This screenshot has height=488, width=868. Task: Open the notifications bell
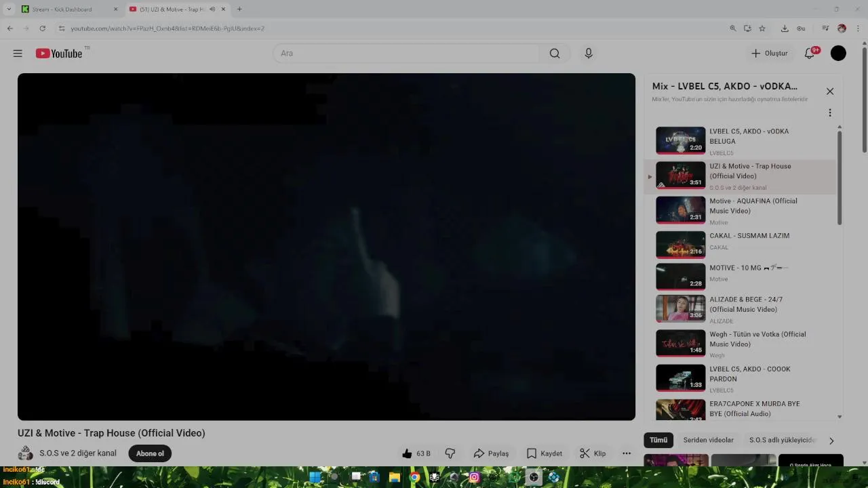(x=810, y=54)
